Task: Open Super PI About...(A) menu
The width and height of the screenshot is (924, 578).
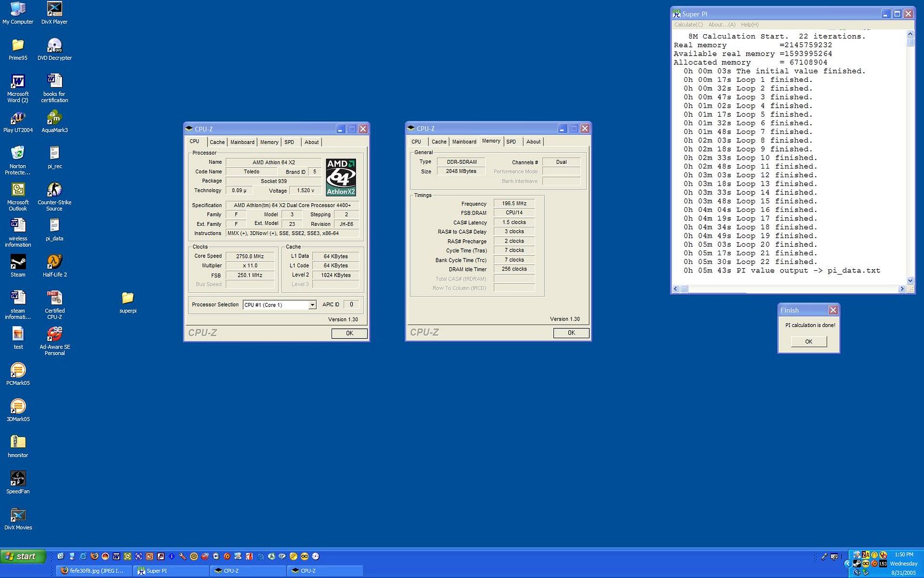Action: pyautogui.click(x=722, y=25)
